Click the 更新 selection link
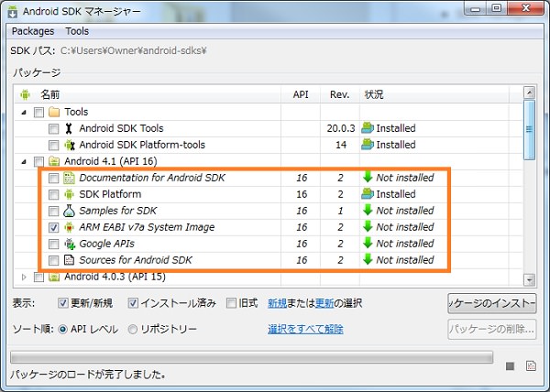 click(324, 303)
